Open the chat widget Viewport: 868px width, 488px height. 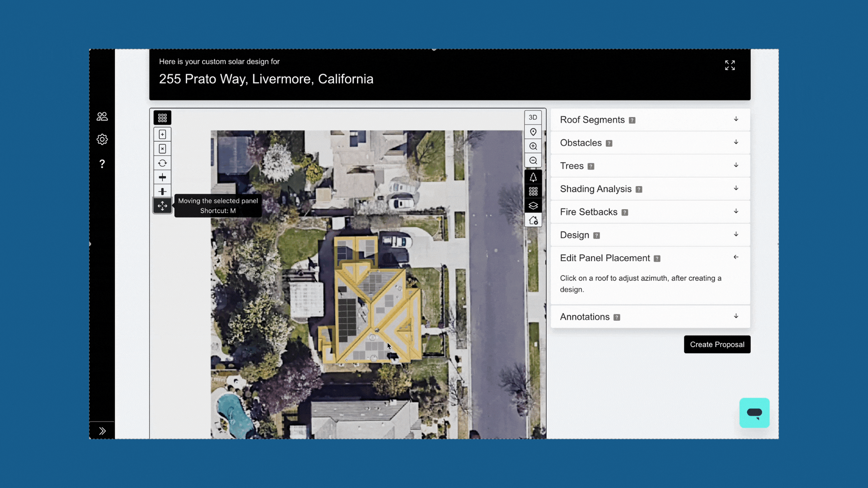(x=754, y=413)
